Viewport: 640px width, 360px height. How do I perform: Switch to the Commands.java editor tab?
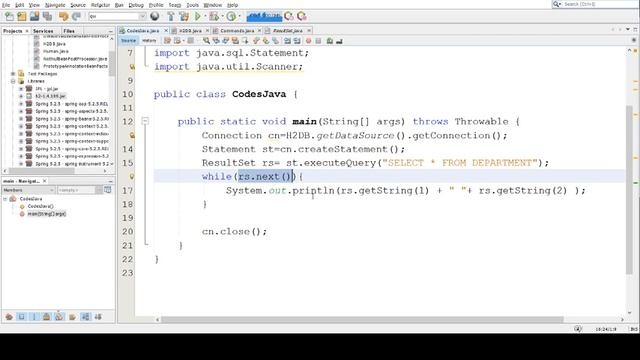(237, 31)
